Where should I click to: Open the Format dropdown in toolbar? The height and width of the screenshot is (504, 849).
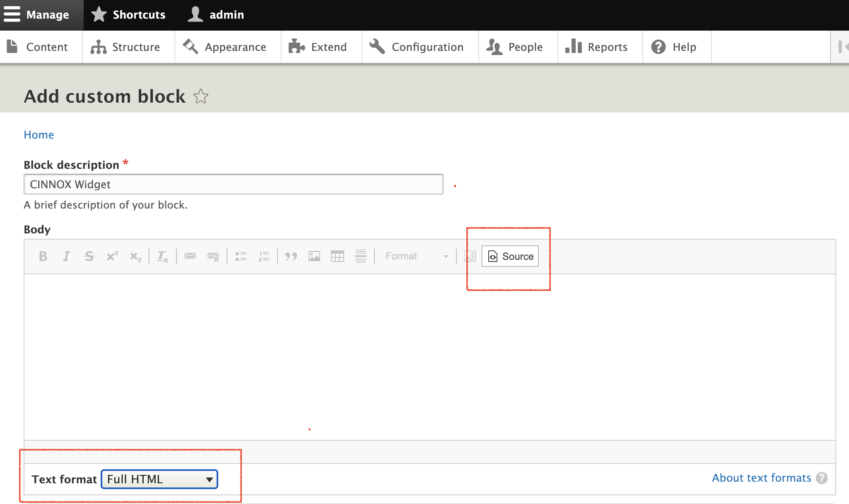tap(416, 257)
